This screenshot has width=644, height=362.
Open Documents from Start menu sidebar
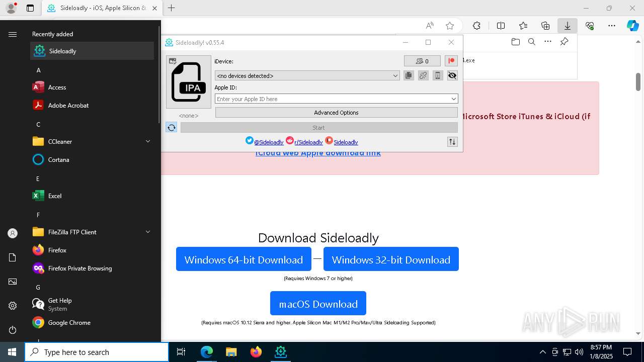click(x=13, y=257)
